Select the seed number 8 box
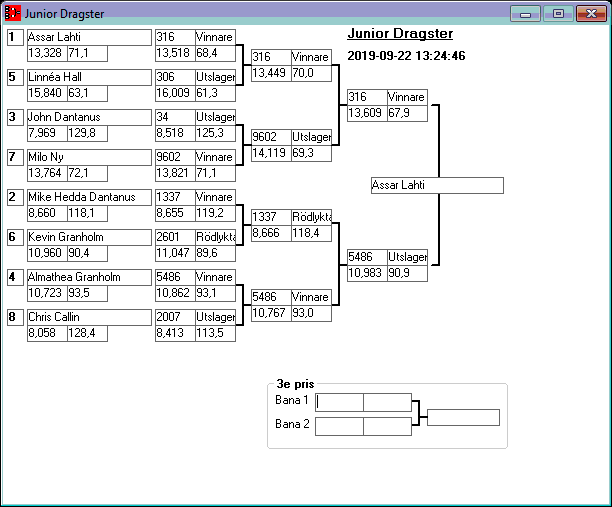Screen dimensions: 612x507 (x=15, y=317)
